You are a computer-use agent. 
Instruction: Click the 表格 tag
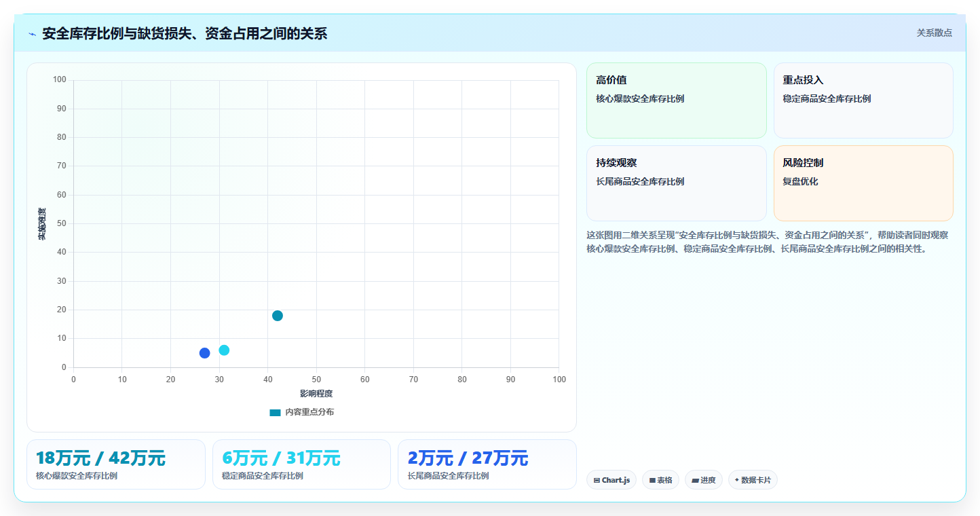coord(660,480)
